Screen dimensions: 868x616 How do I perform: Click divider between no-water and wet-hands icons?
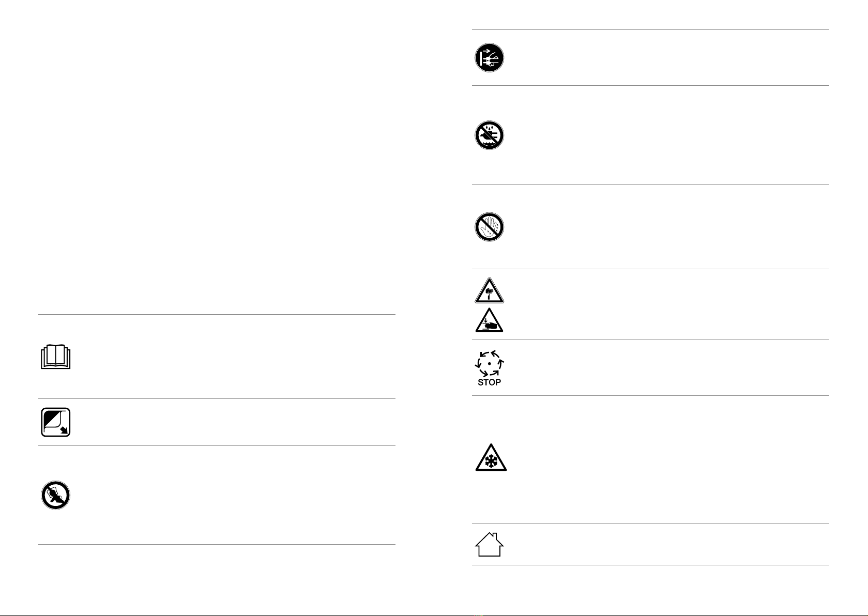651,185
